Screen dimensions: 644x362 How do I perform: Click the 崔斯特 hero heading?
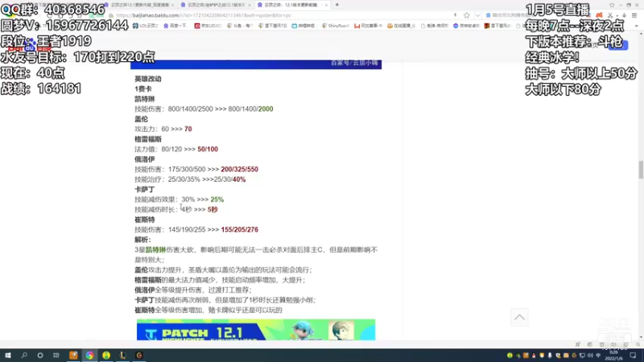[x=145, y=220]
